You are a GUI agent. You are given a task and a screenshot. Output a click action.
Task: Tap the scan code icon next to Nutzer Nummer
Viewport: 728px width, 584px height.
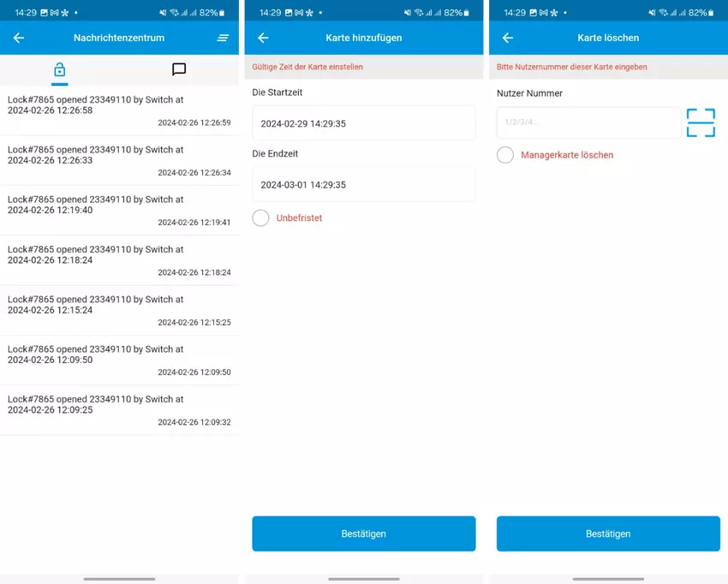pos(701,122)
